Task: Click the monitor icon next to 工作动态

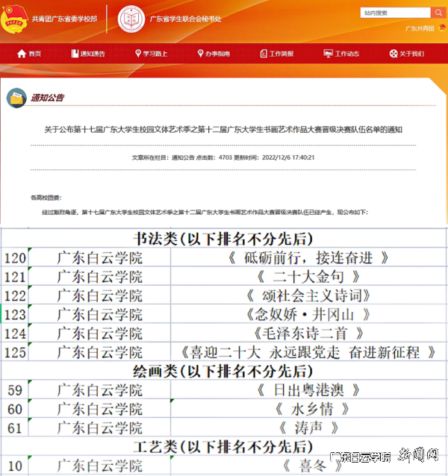Action: pos(328,54)
